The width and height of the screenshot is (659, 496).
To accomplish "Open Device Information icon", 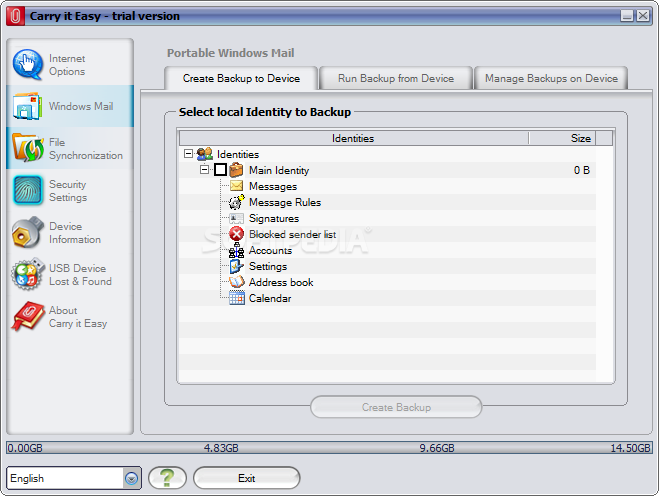I will point(28,232).
